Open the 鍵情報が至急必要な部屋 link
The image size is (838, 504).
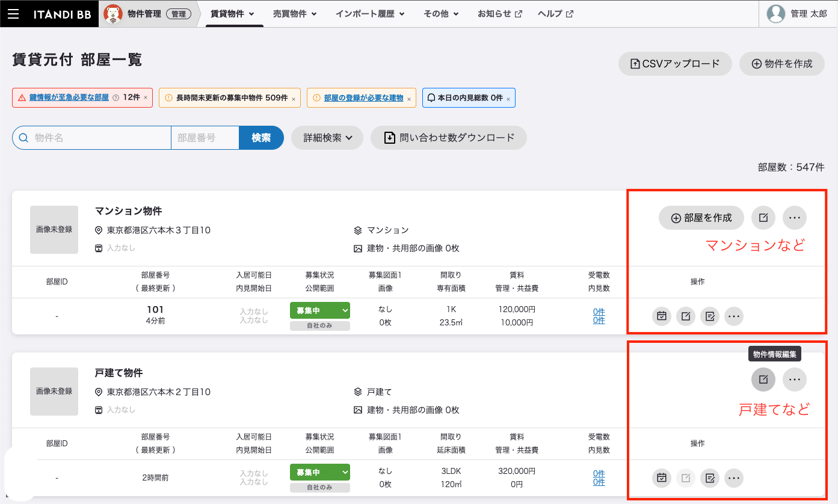69,97
